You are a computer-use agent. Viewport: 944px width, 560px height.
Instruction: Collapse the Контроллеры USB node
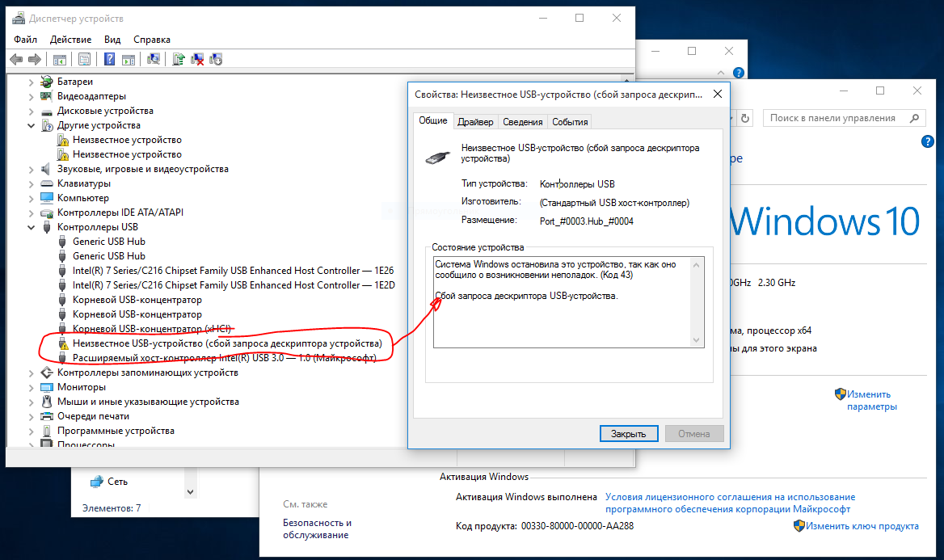tap(32, 227)
